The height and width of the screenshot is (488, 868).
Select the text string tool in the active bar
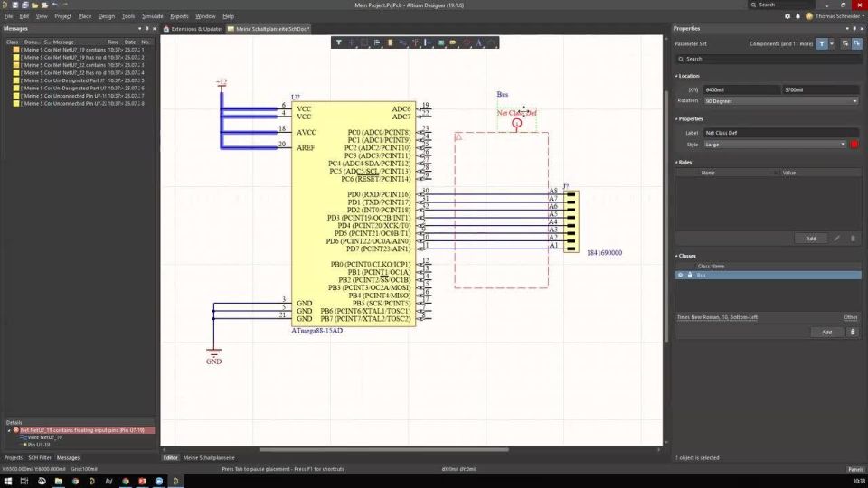[479, 42]
